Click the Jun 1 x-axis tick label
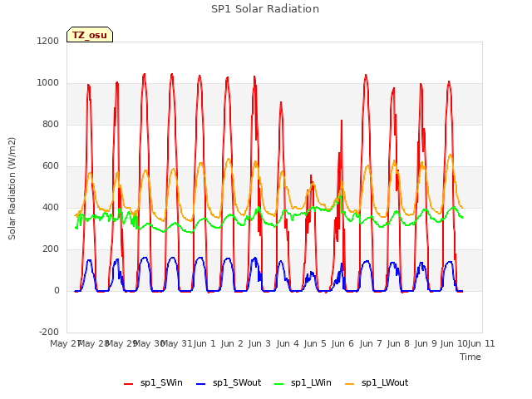 [x=204, y=343]
